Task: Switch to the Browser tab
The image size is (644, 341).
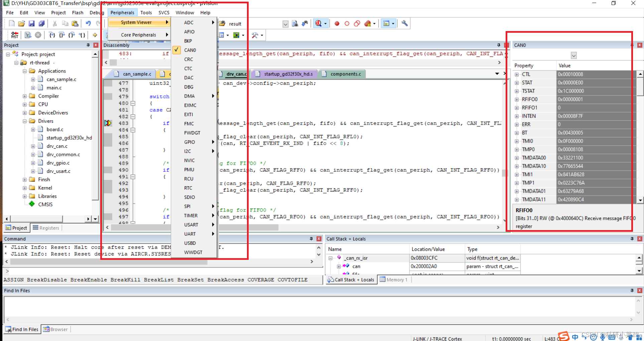Action: [55, 329]
